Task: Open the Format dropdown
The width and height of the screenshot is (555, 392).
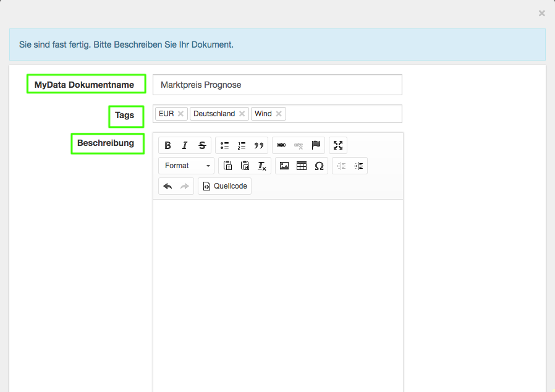Action: pyautogui.click(x=187, y=166)
